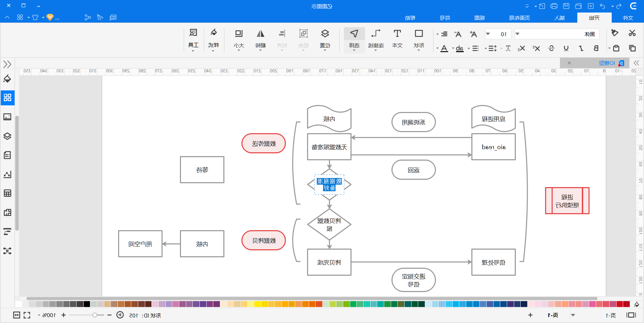Open the font size dropdown arrow
644x323 pixels.
click(x=488, y=34)
